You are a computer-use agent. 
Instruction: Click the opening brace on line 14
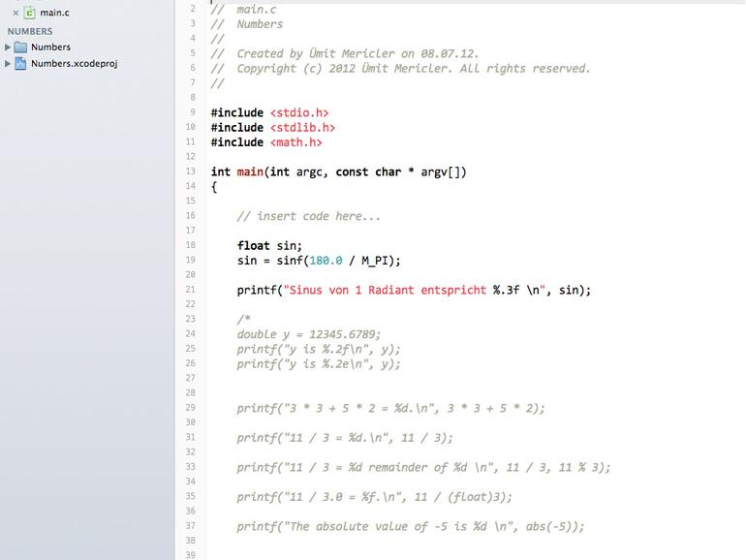click(x=214, y=187)
